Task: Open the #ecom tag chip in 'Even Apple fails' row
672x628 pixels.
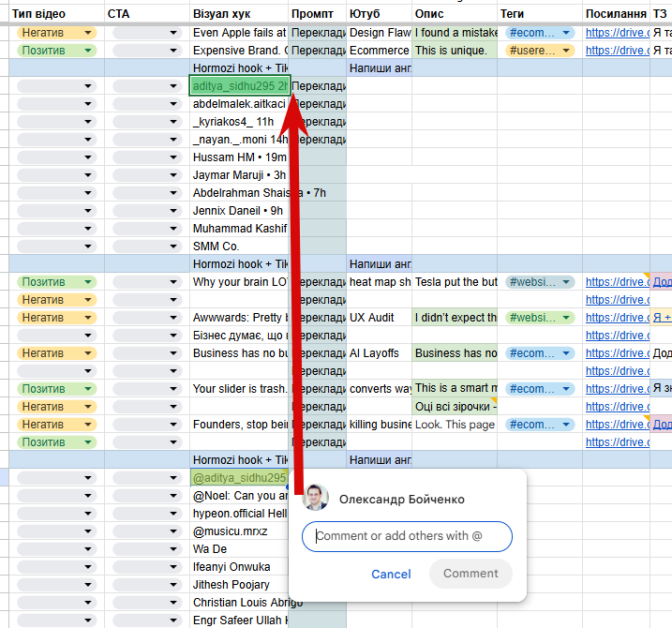Action: click(540, 33)
